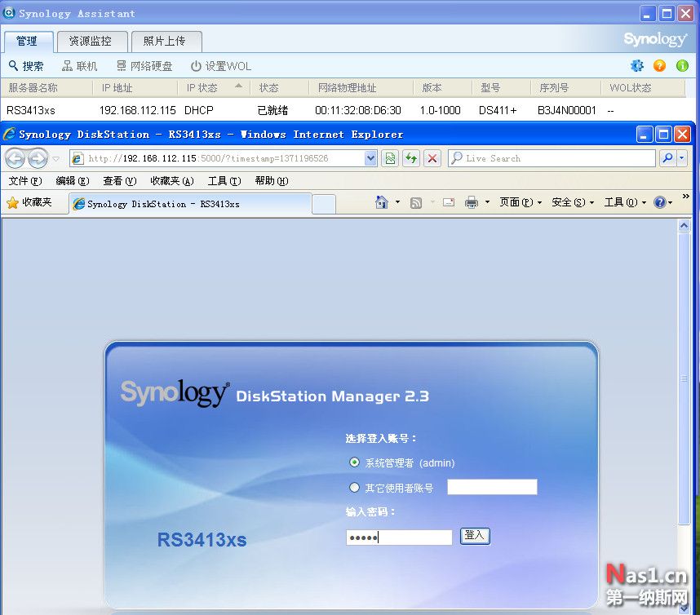Click the 登入 login button
The height and width of the screenshot is (615, 700).
click(x=475, y=536)
